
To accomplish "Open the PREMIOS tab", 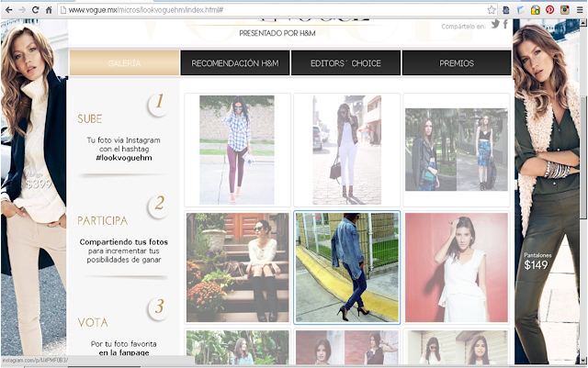I will click(x=457, y=63).
